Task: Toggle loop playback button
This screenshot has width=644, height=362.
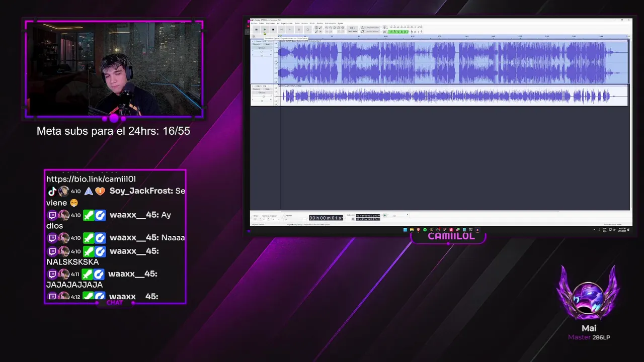Action: [307, 30]
